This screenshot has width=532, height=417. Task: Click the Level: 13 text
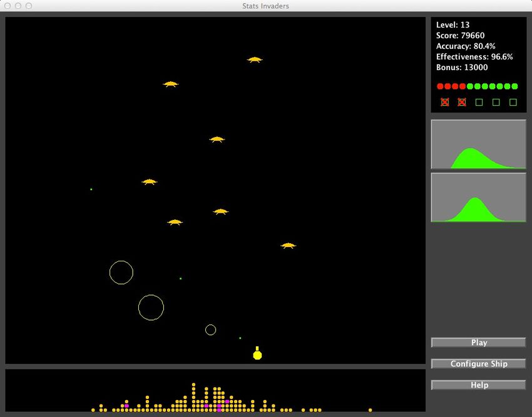(453, 25)
